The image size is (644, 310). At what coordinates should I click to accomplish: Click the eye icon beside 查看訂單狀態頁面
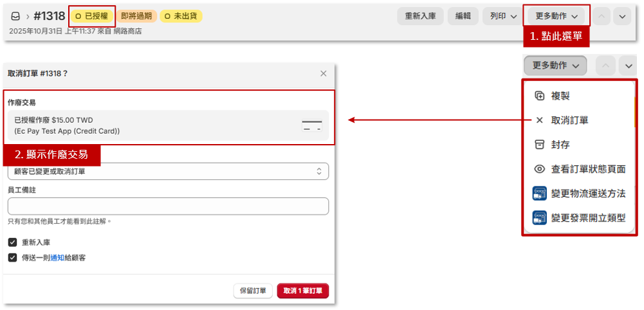(539, 169)
